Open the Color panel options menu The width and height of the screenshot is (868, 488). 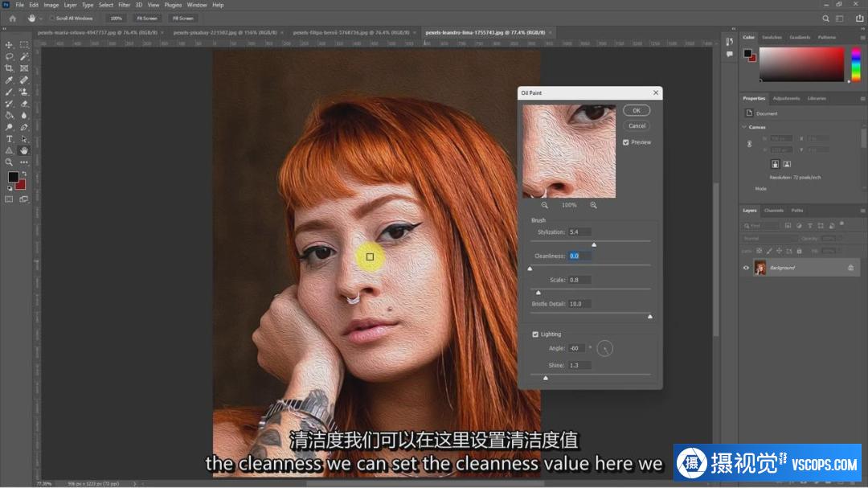click(x=862, y=37)
